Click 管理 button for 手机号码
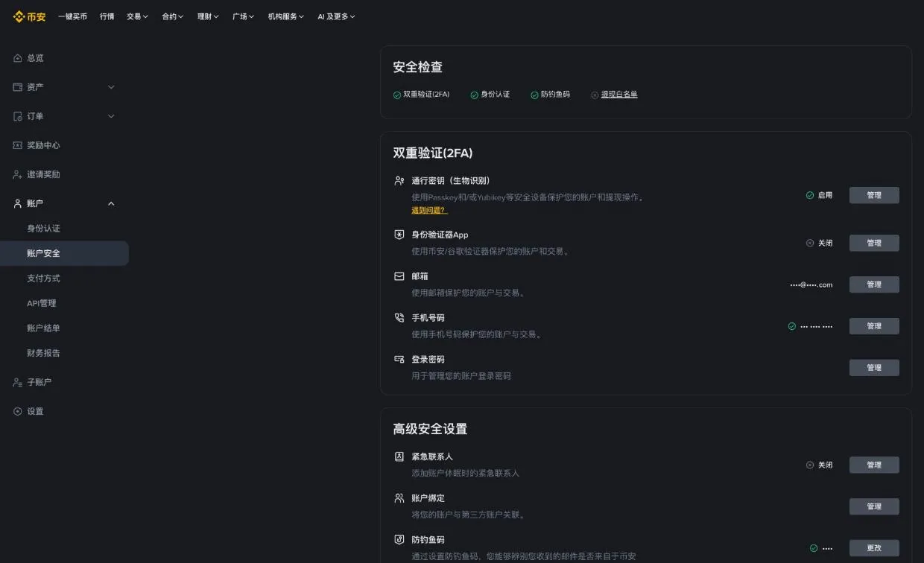The image size is (924, 563). click(874, 326)
